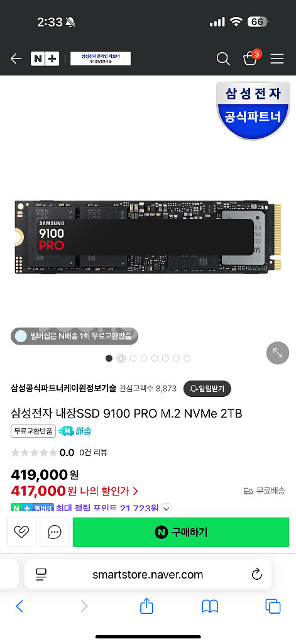Tap the green 구매하기 buy button
The height and width of the screenshot is (644, 296).
(x=180, y=532)
